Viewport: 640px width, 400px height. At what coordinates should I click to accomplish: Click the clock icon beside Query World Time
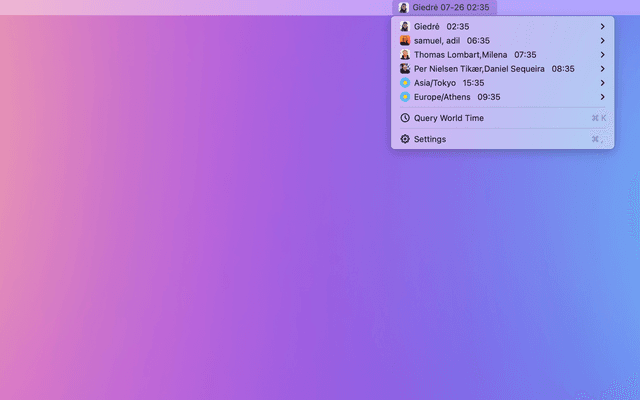(405, 118)
